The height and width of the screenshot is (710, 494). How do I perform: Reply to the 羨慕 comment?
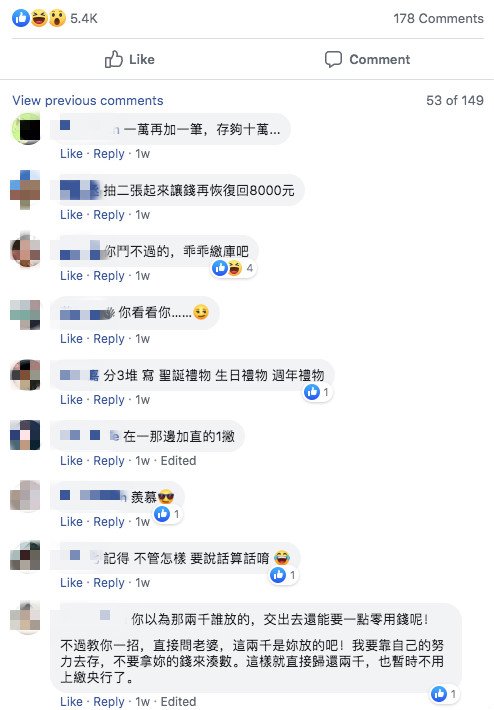click(109, 522)
